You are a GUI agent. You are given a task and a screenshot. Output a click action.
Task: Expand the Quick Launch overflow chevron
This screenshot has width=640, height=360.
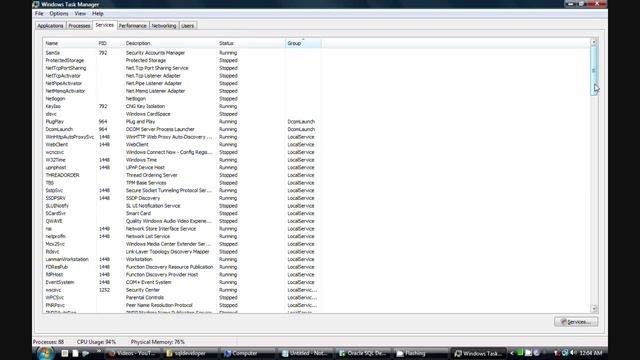point(99,351)
